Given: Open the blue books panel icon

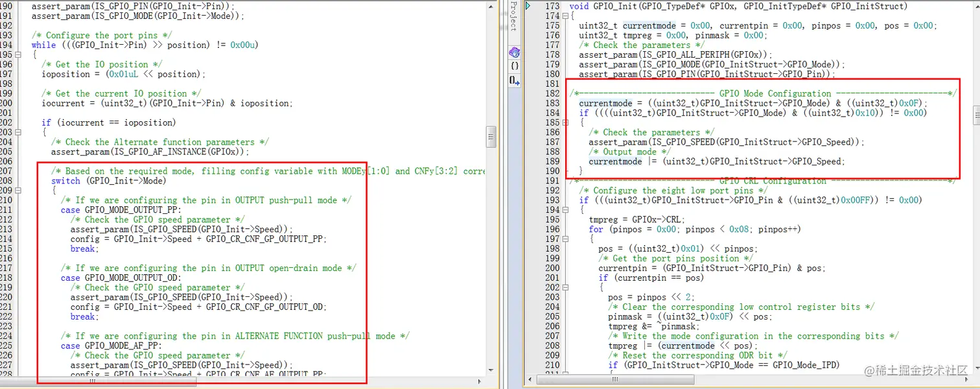Looking at the screenshot, I should click(x=514, y=52).
